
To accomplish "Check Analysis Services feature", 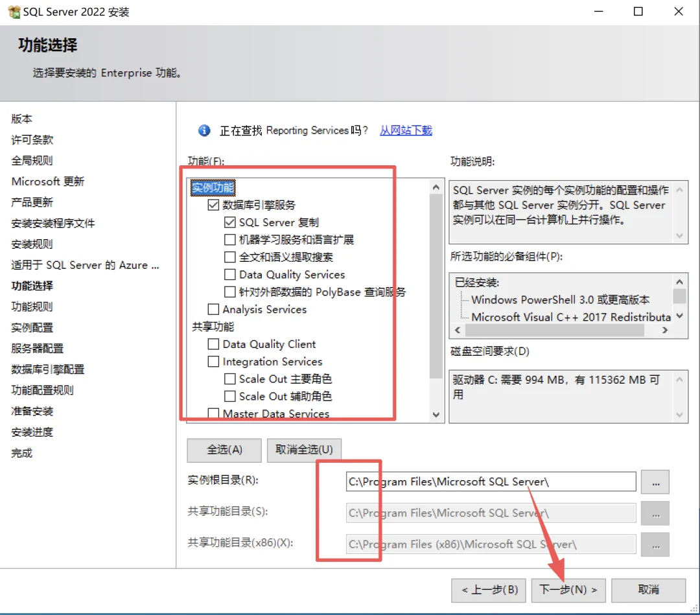I will pyautogui.click(x=213, y=309).
